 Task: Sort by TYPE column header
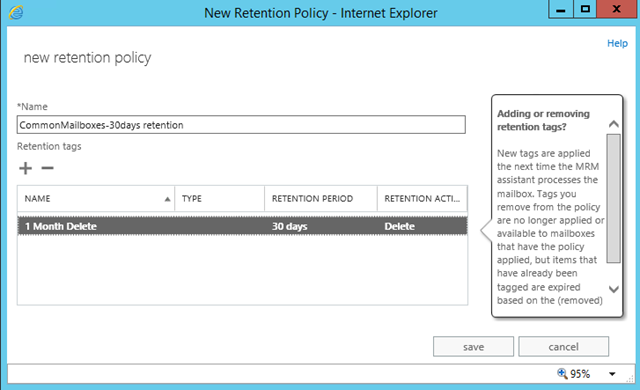(x=220, y=199)
